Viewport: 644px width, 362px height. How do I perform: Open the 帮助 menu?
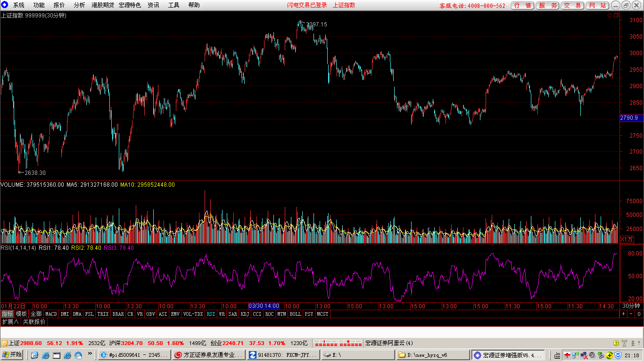(x=194, y=5)
